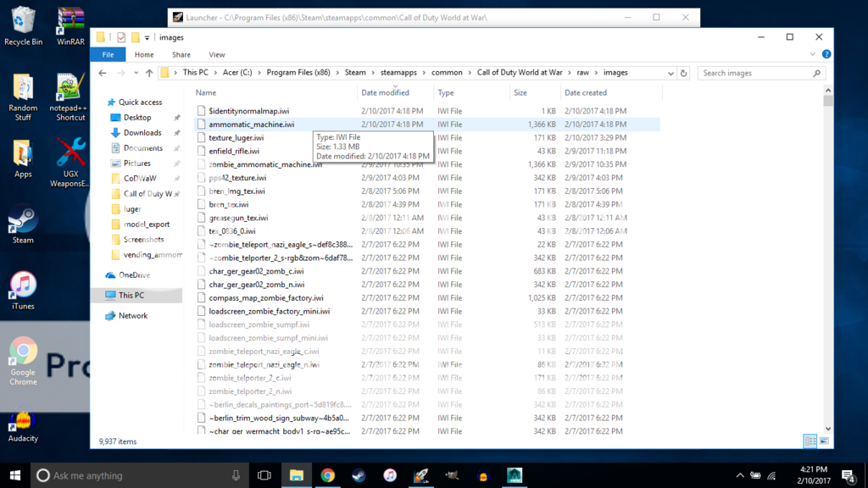This screenshot has width=868, height=488.
Task: Select Desktop in Quick access
Action: 137,117
